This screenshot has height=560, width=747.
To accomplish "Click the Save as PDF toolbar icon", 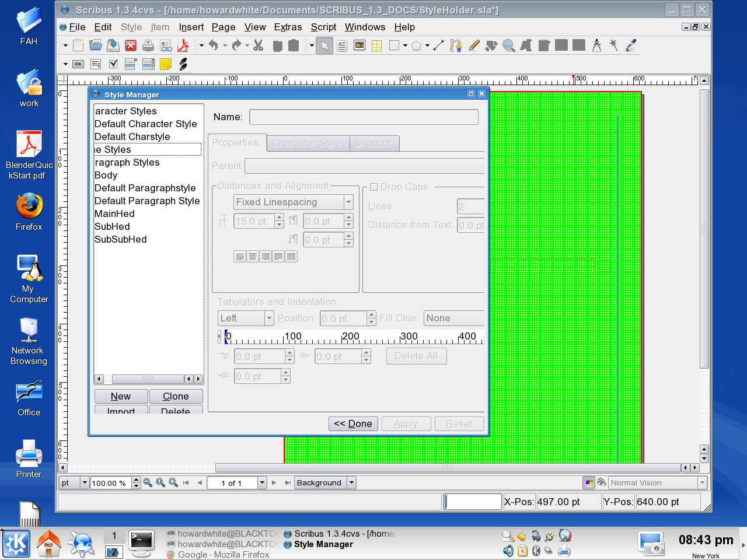I will (x=183, y=45).
